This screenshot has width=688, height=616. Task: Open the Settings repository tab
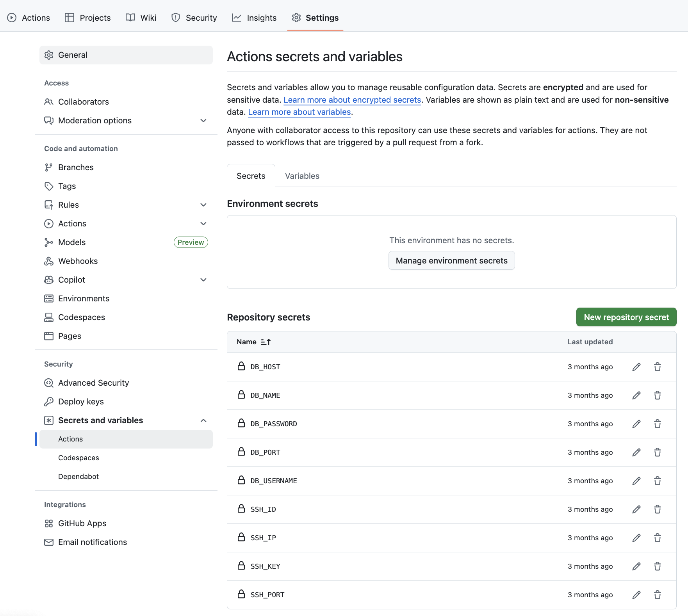(x=315, y=18)
